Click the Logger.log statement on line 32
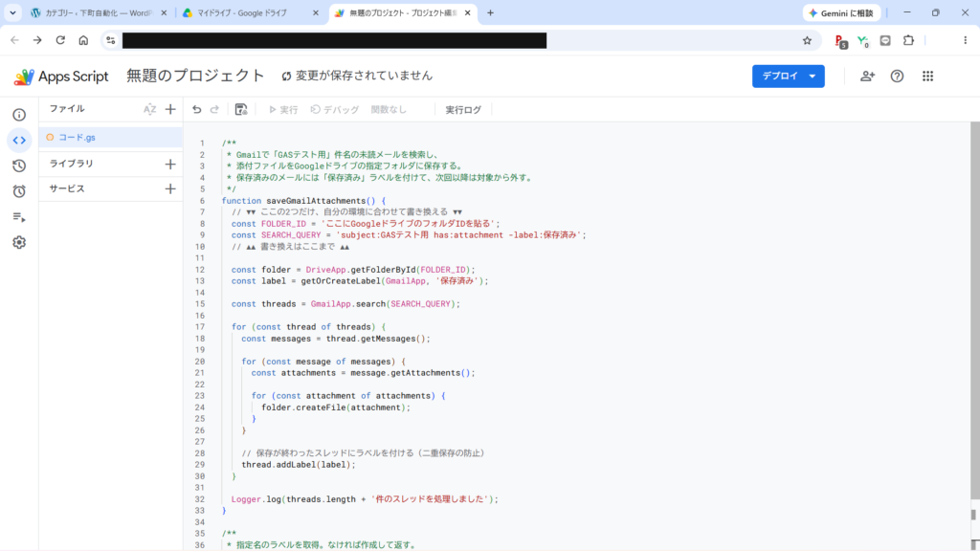The width and height of the screenshot is (980, 551). click(x=365, y=499)
